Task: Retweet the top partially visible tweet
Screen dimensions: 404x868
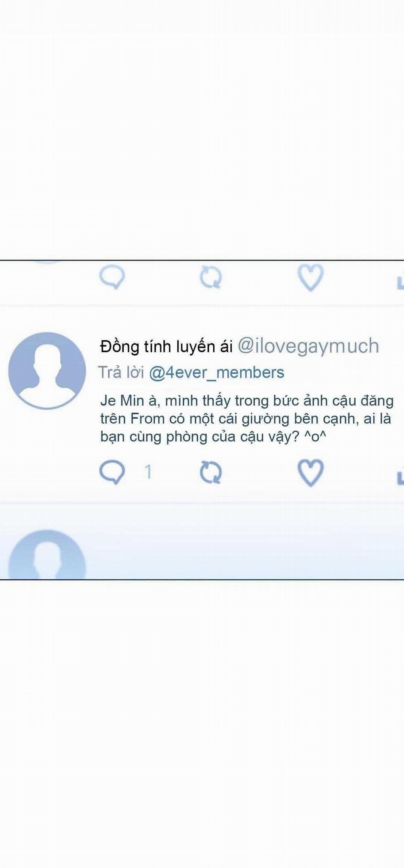Action: coord(211,278)
